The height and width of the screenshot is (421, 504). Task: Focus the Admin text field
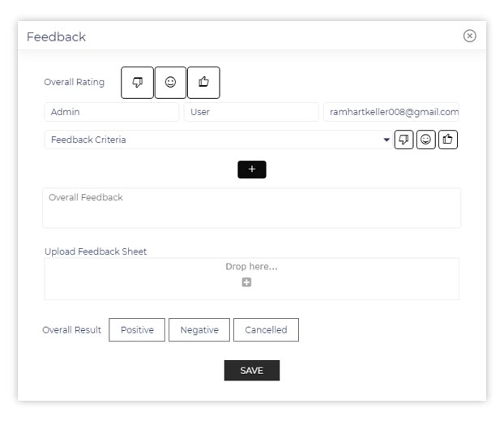pyautogui.click(x=112, y=112)
